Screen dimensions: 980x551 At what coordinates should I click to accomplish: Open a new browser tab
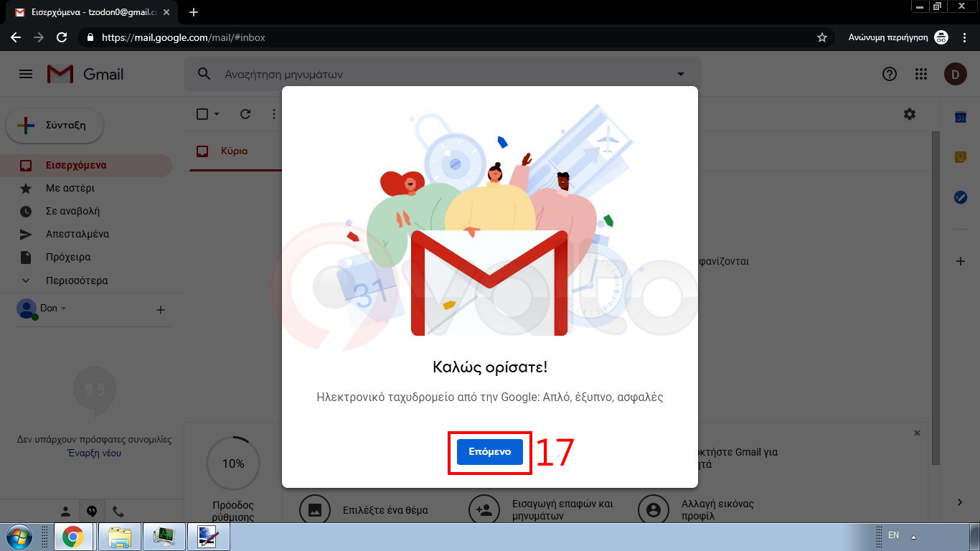[x=194, y=12]
